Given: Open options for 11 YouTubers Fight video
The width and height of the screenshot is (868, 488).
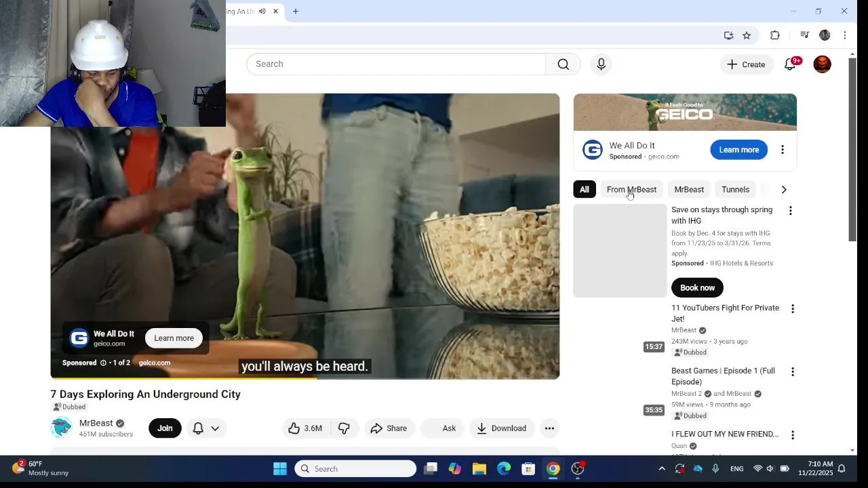Looking at the screenshot, I should (x=792, y=309).
